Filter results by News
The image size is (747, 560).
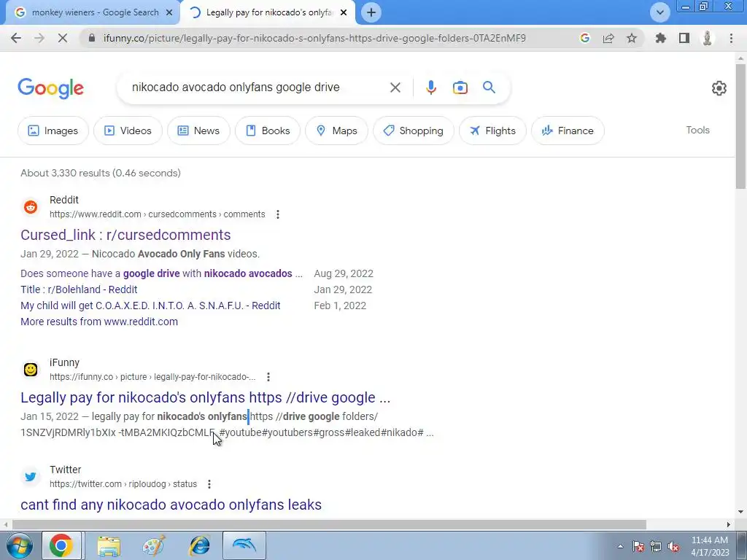coord(198,131)
